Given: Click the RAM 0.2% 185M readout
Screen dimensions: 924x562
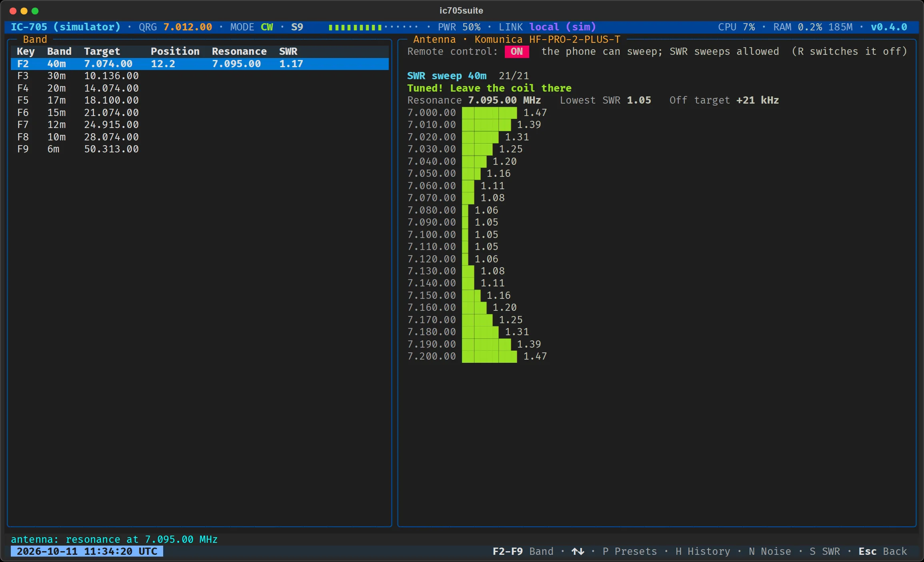Looking at the screenshot, I should [813, 27].
